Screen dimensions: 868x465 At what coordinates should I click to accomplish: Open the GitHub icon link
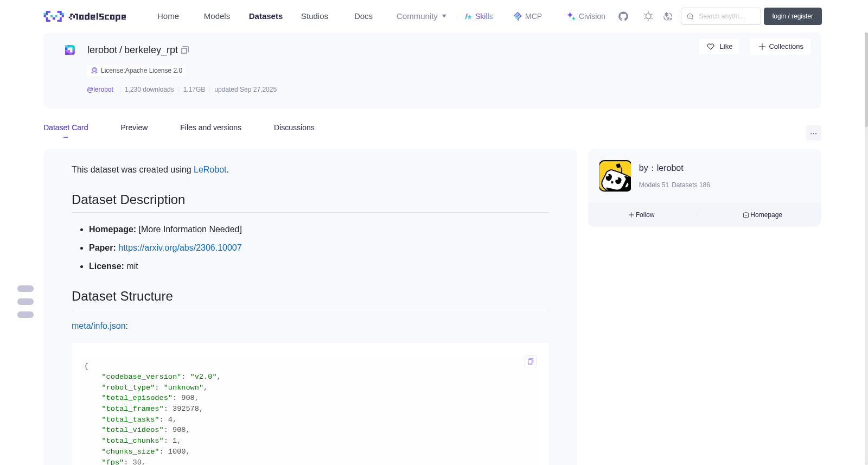[x=623, y=16]
